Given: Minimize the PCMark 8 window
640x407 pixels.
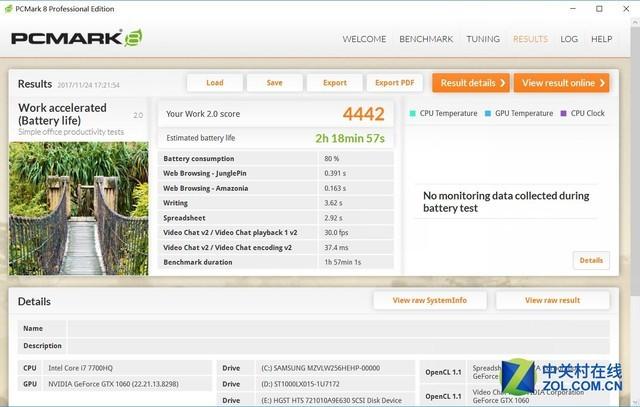Looking at the screenshot, I should click(573, 9).
